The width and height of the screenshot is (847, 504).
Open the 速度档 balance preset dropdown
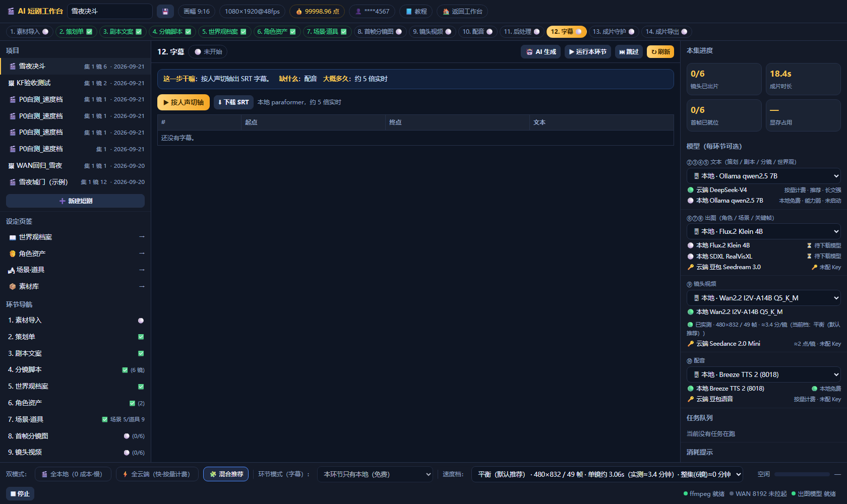coord(608,474)
